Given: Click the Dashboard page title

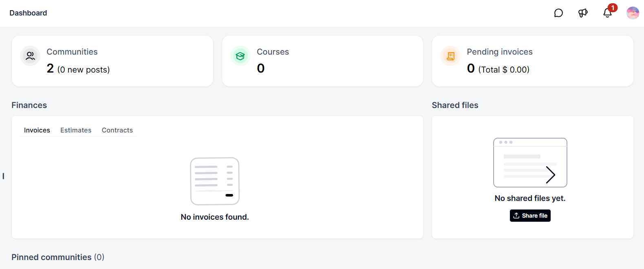Looking at the screenshot, I should [28, 13].
